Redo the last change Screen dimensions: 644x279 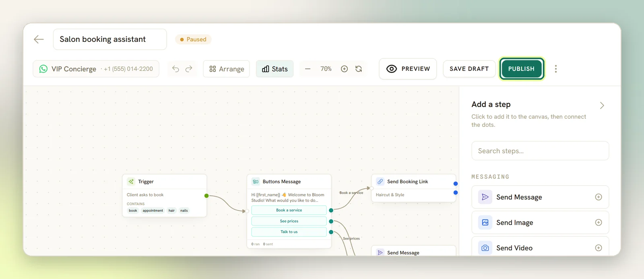click(x=189, y=69)
